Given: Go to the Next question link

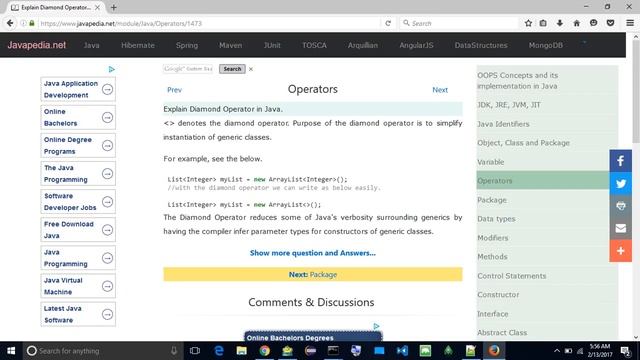Looking at the screenshot, I should click(440, 90).
